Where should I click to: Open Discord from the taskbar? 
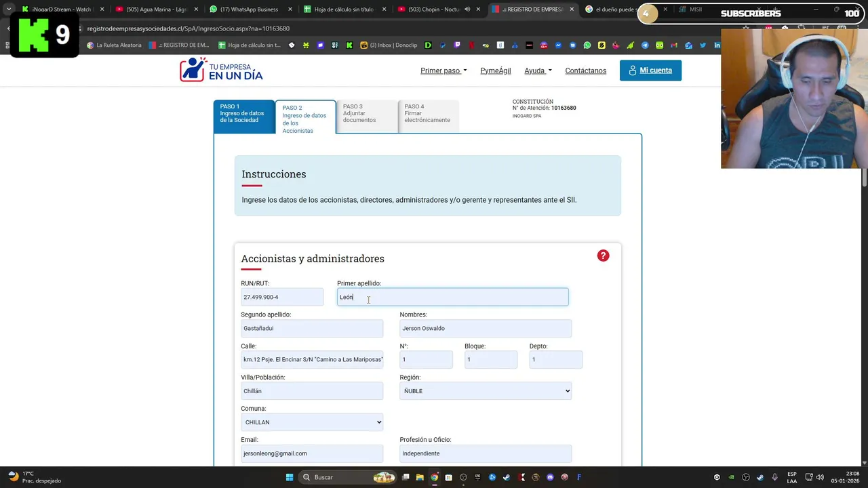[550, 477]
